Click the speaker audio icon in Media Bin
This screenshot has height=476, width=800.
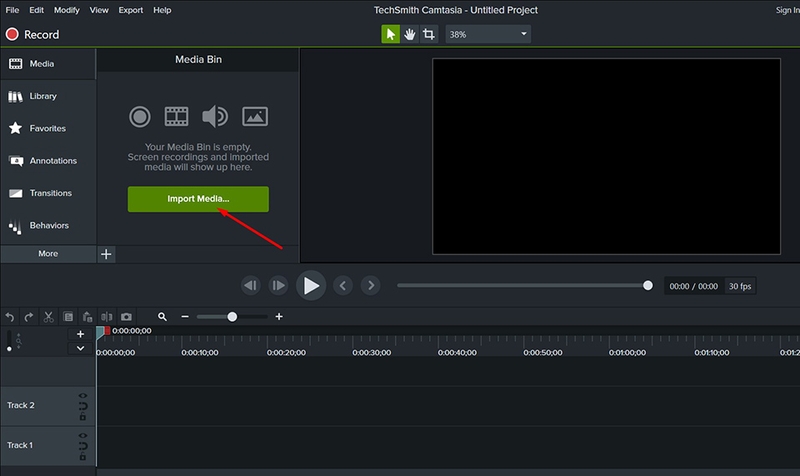(x=215, y=116)
